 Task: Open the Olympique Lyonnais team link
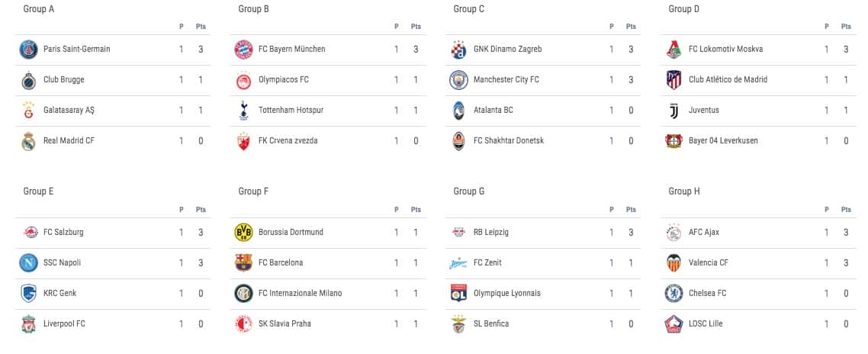[507, 293]
